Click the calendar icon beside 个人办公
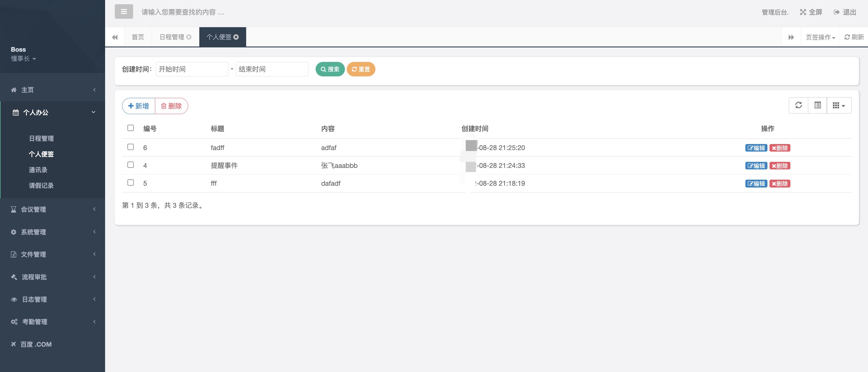This screenshot has width=868, height=372. coord(15,113)
